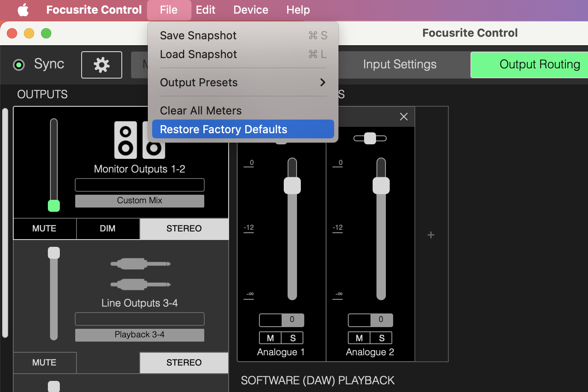
Task: Click the Monitor Outputs 1-2 level slider
Action: click(x=54, y=165)
